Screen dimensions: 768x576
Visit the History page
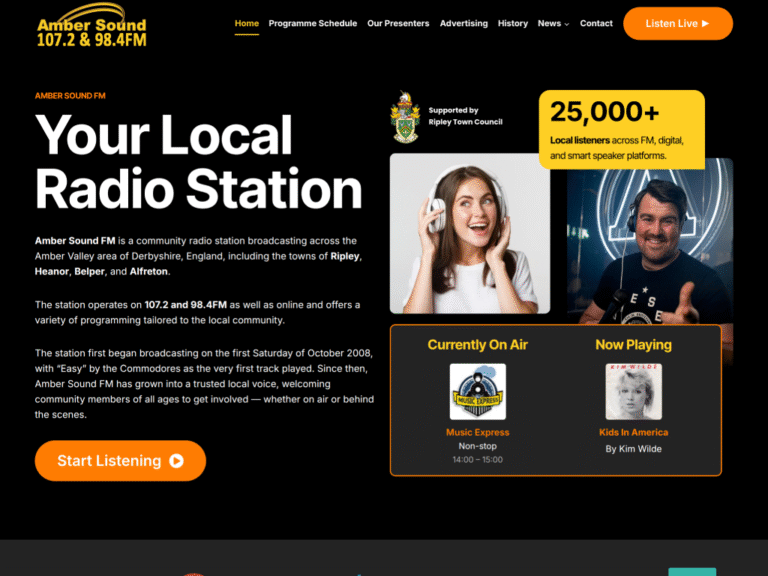point(513,24)
